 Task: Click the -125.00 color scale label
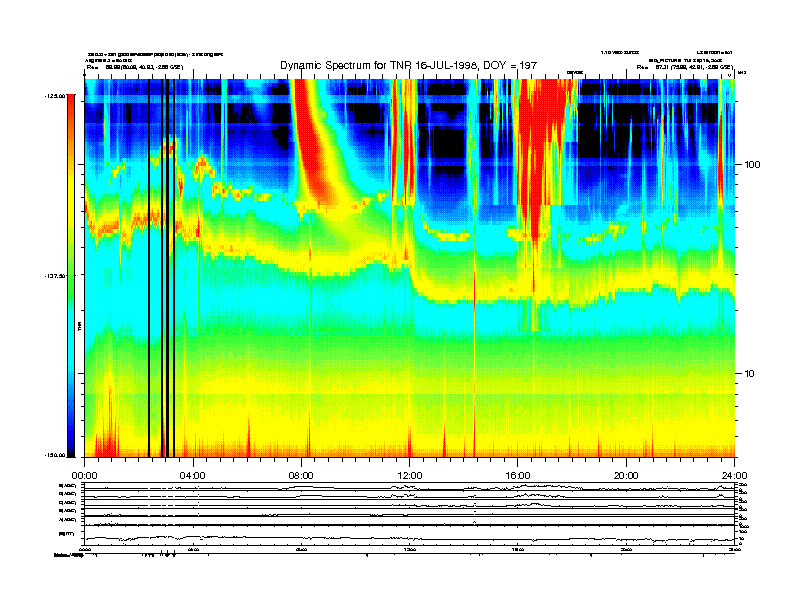(56, 95)
